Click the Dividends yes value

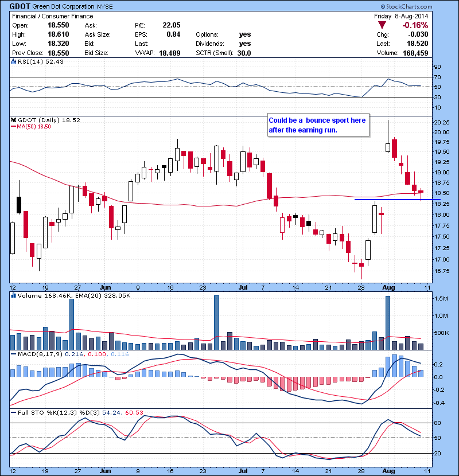pos(245,44)
